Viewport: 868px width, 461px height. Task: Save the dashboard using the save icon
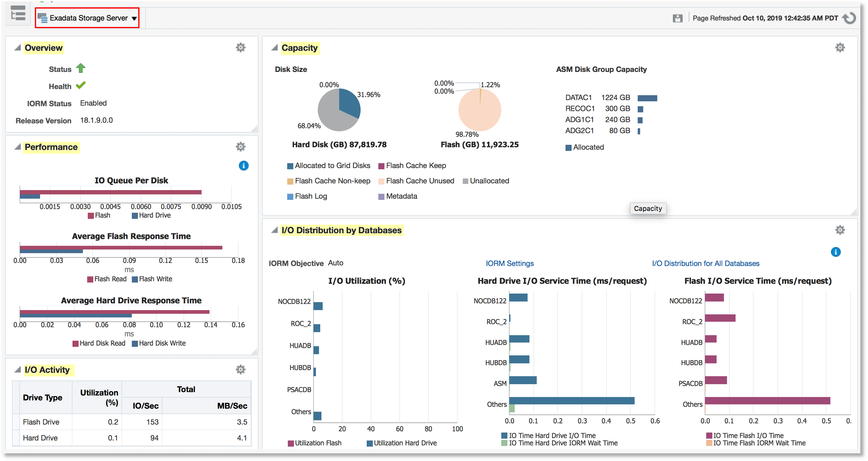pyautogui.click(x=678, y=18)
